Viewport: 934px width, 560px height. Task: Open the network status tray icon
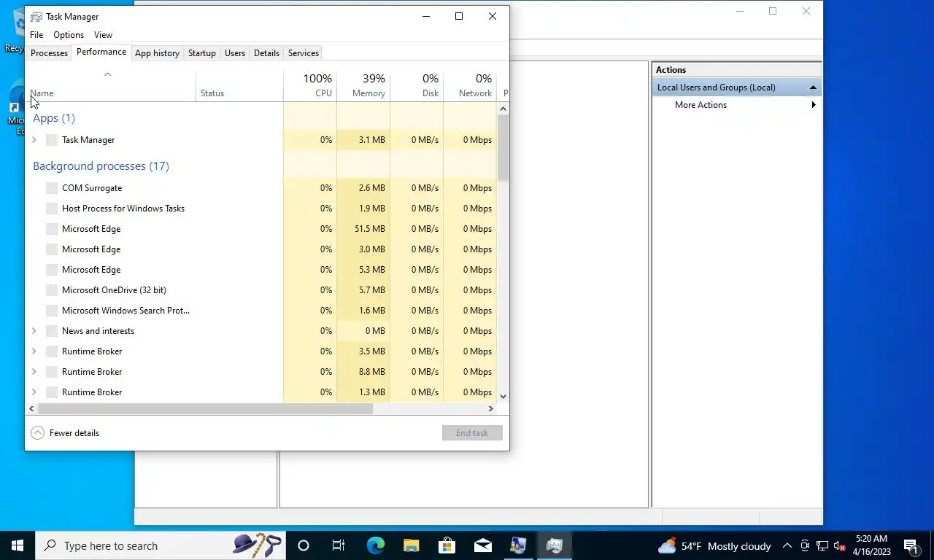822,545
